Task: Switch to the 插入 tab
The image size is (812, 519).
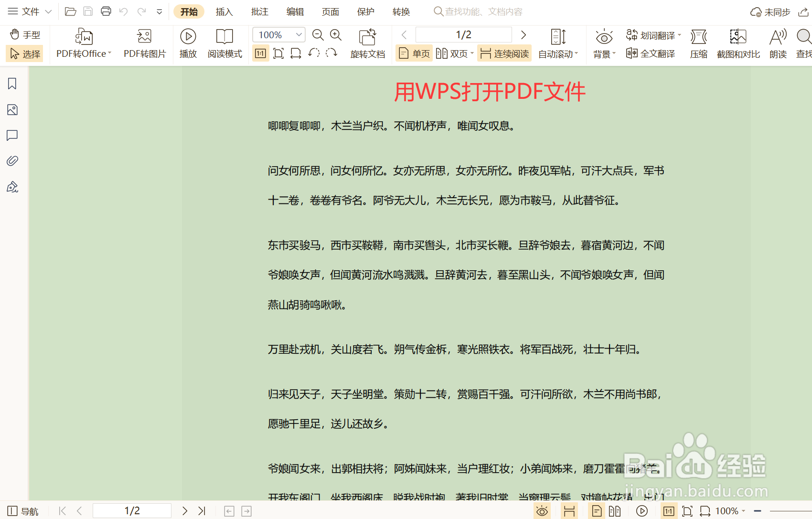Action: [x=224, y=11]
